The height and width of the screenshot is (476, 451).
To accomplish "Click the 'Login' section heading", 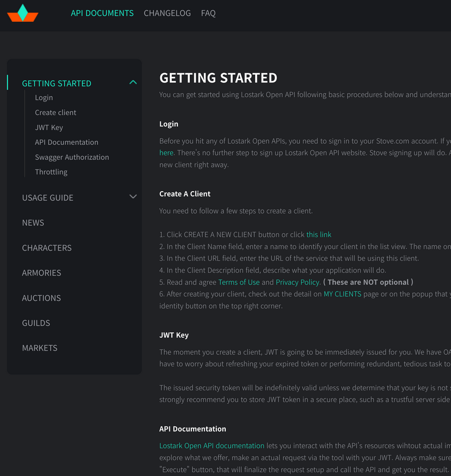I will click(169, 124).
